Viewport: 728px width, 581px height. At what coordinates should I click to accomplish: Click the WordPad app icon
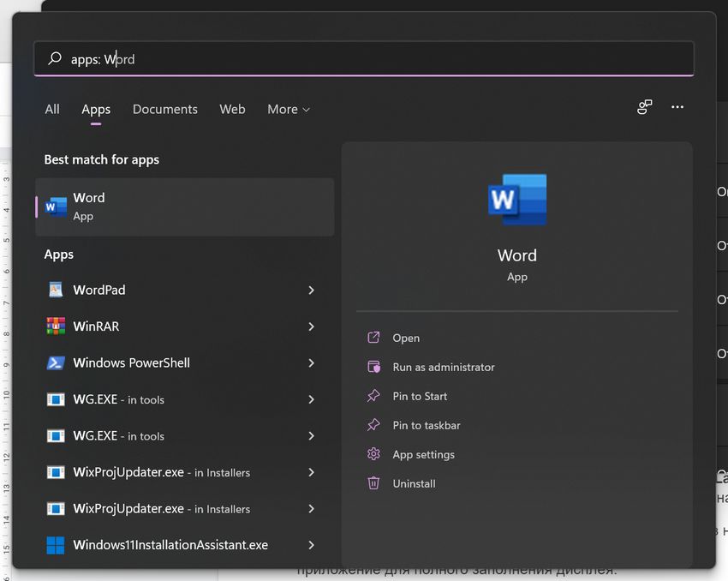pyautogui.click(x=56, y=290)
